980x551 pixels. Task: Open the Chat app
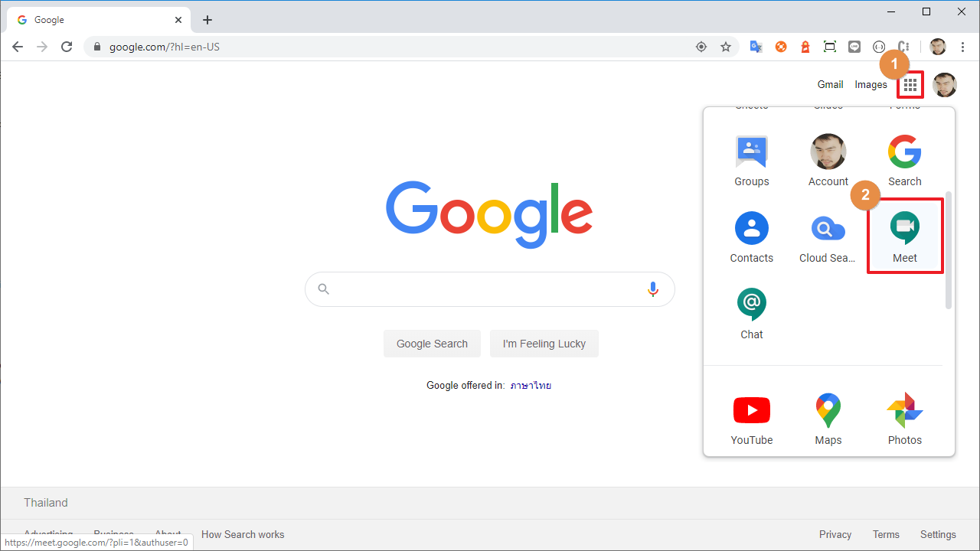752,314
